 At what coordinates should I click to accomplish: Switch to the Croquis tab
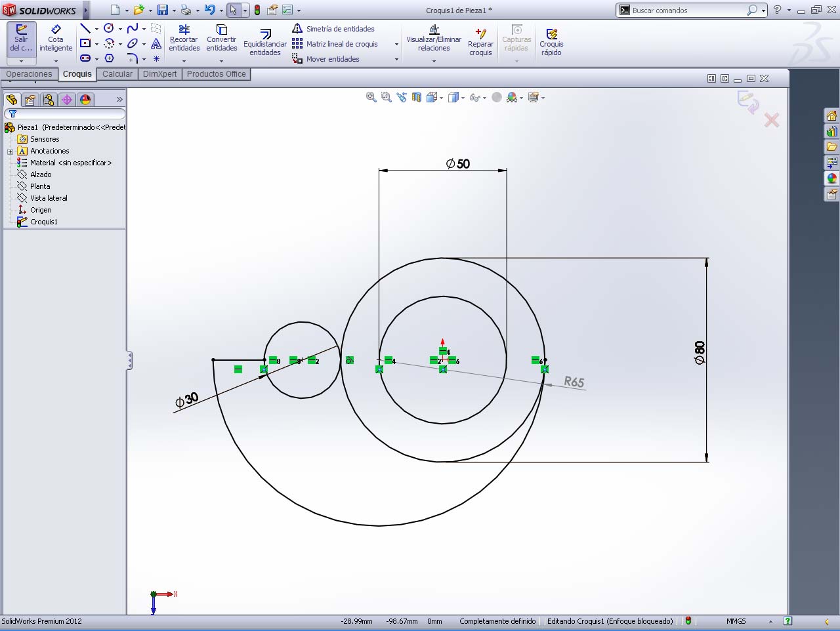tap(77, 74)
